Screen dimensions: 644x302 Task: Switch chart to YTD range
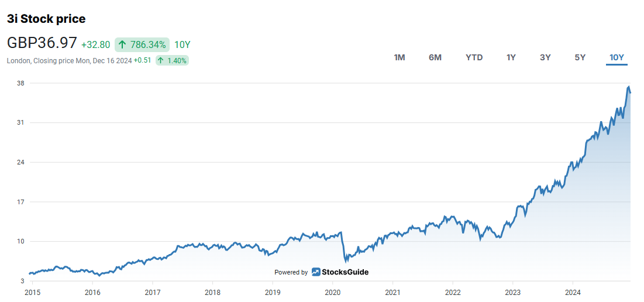click(x=474, y=57)
